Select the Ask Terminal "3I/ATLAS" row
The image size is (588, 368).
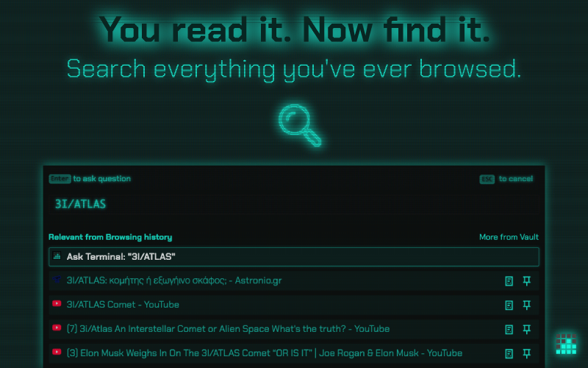click(x=293, y=257)
